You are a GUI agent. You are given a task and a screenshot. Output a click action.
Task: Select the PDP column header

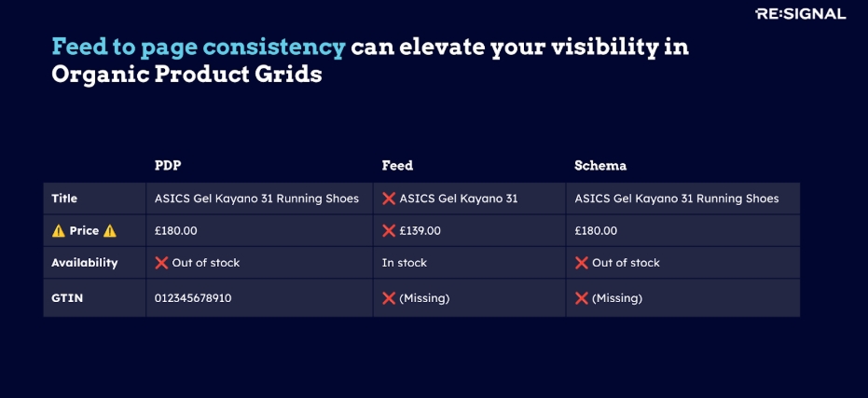(168, 166)
